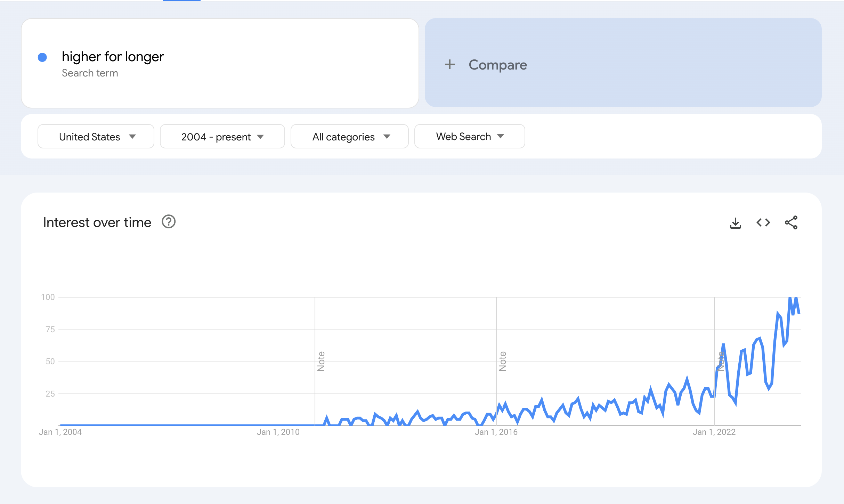The image size is (844, 504).
Task: Click the chart peak at 100
Action: [790, 298]
